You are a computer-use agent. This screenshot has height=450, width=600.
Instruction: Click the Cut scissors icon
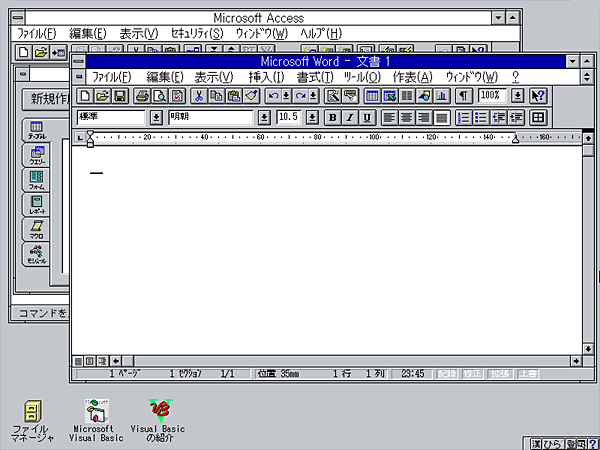199,96
